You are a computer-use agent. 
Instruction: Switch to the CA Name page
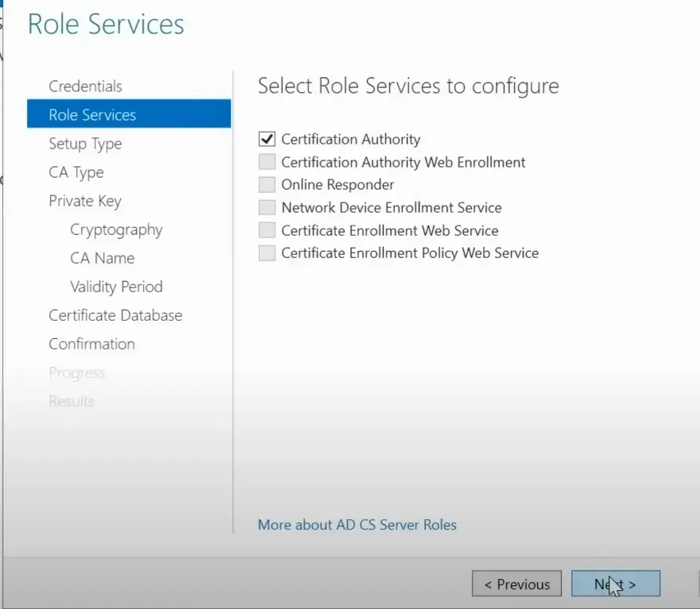102,258
